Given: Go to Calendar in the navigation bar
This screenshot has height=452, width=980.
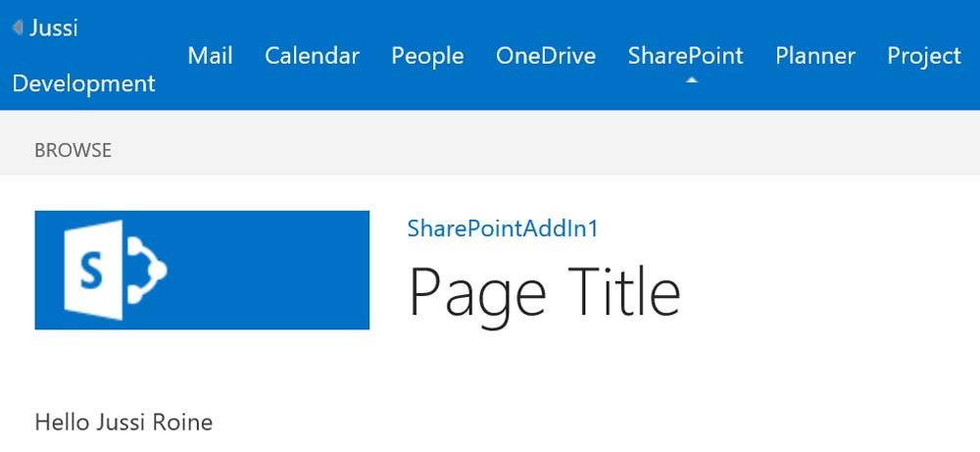Looking at the screenshot, I should (312, 56).
